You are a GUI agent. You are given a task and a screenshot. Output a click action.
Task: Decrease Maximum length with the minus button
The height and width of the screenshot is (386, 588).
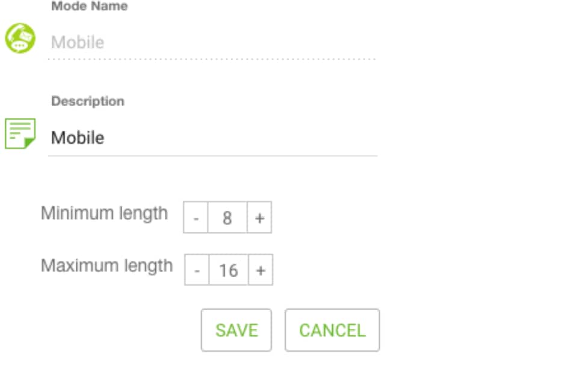pos(197,270)
